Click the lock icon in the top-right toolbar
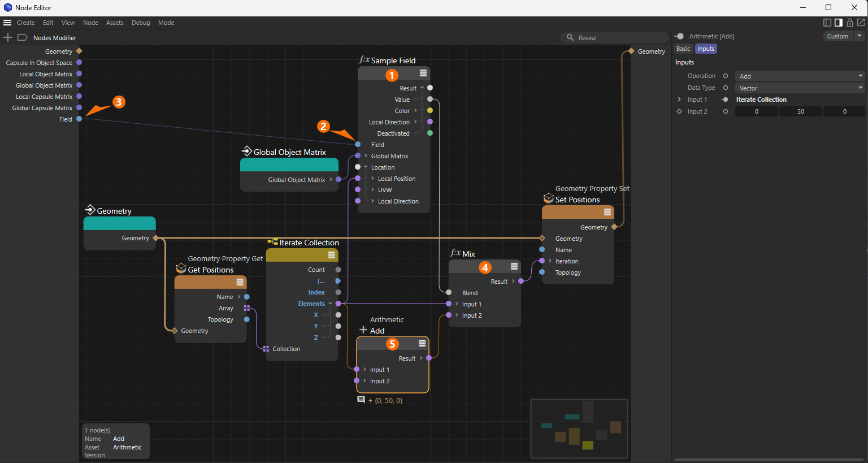 849,23
